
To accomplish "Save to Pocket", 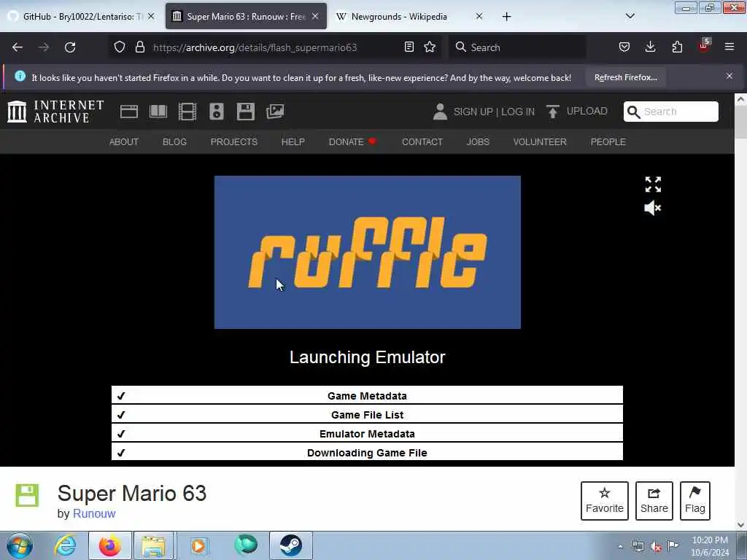I will [x=624, y=47].
